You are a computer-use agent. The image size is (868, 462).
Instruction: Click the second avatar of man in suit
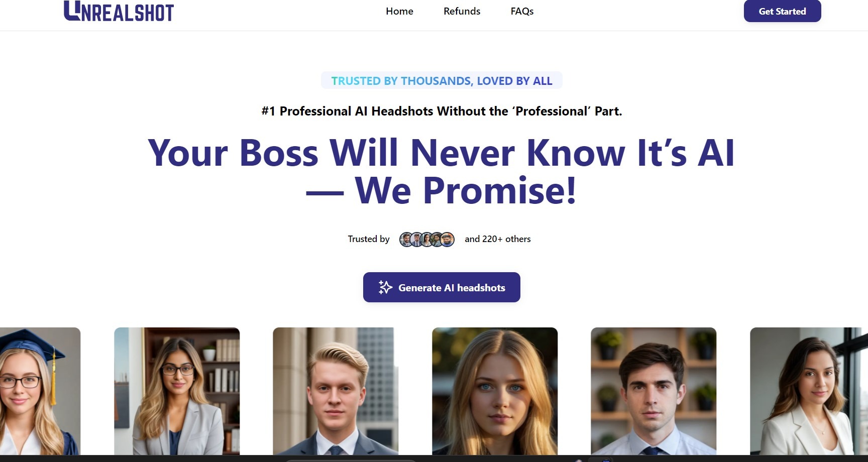[416, 240]
